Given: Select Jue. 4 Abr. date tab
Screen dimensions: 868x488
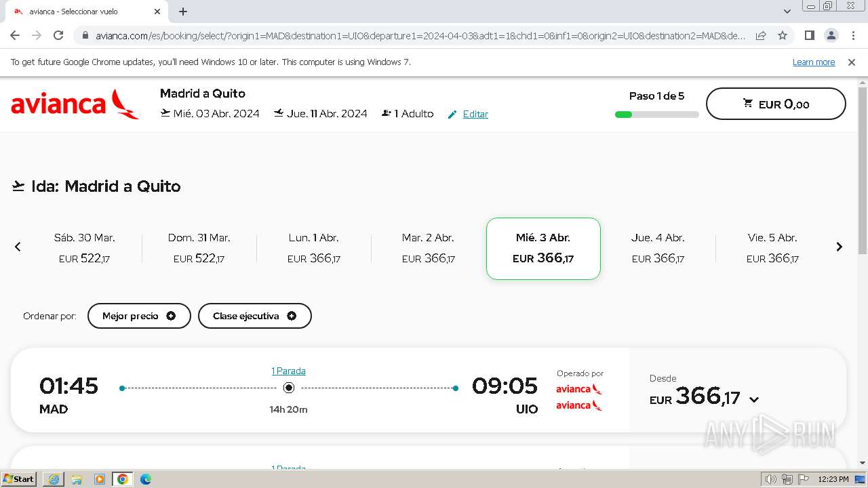Looking at the screenshot, I should click(x=658, y=248).
